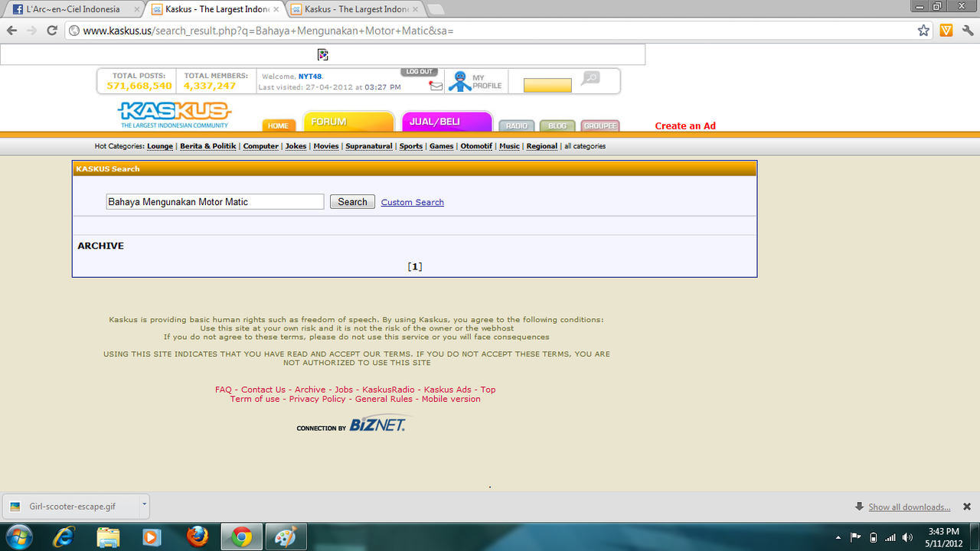The width and height of the screenshot is (980, 551).
Task: Open the BLOG tab
Action: tap(557, 126)
